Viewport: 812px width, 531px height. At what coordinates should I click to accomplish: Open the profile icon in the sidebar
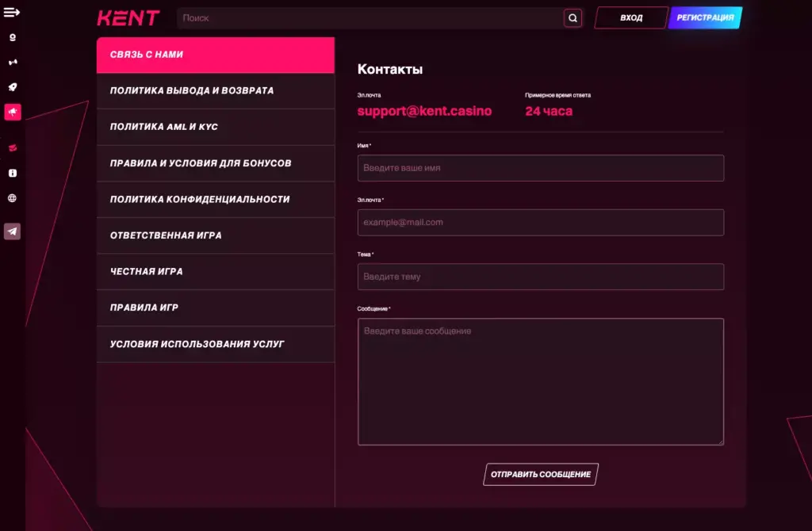tap(11, 37)
